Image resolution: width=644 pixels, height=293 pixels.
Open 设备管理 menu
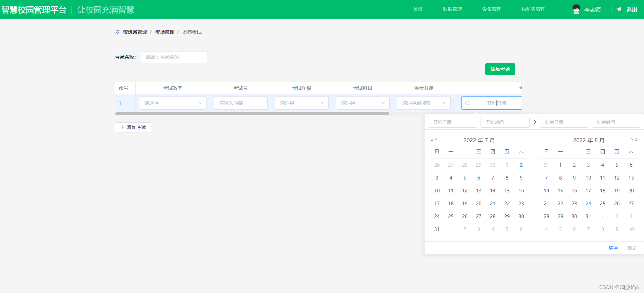(x=492, y=9)
